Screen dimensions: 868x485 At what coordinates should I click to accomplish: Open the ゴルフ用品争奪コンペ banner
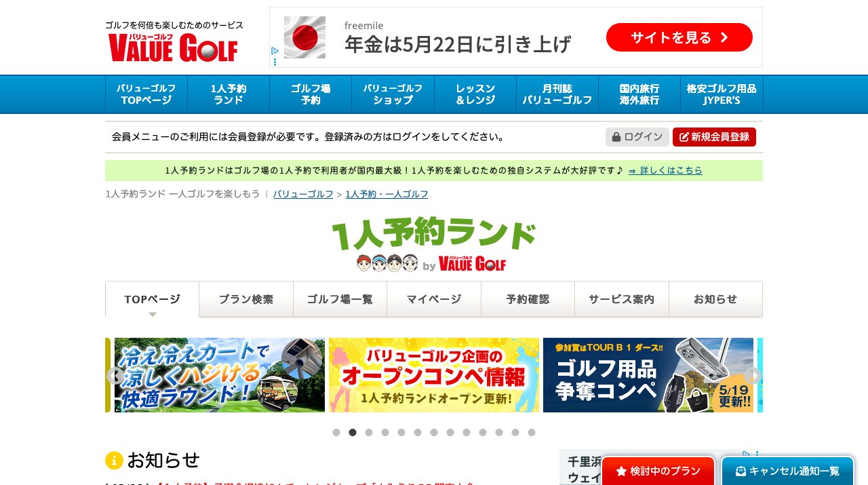click(x=648, y=375)
